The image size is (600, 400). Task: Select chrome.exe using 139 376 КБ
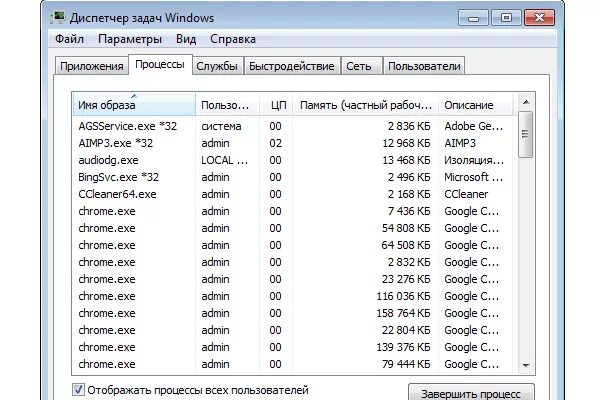tap(294, 347)
